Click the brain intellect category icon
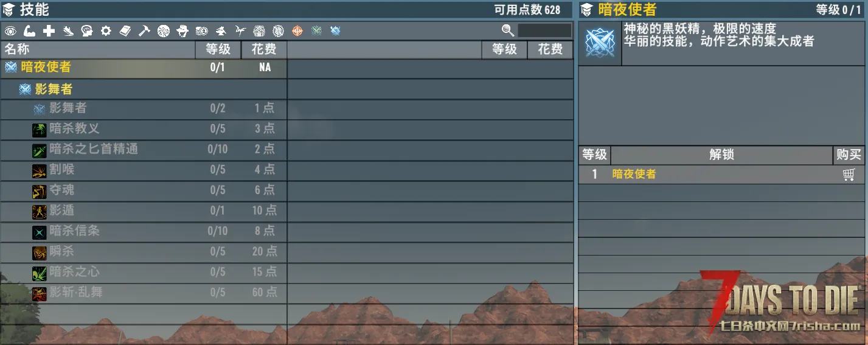Image resolution: width=868 pixels, height=345 pixels. [x=87, y=30]
